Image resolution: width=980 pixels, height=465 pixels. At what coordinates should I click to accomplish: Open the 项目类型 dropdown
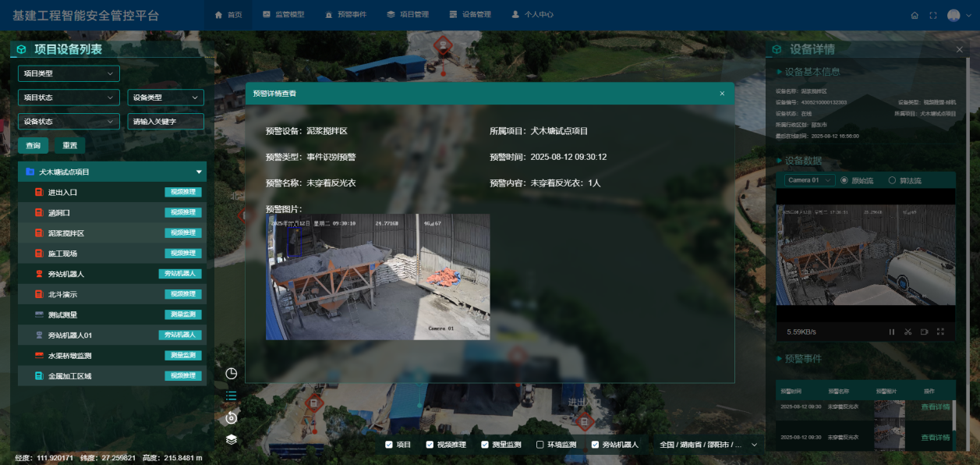coord(69,74)
